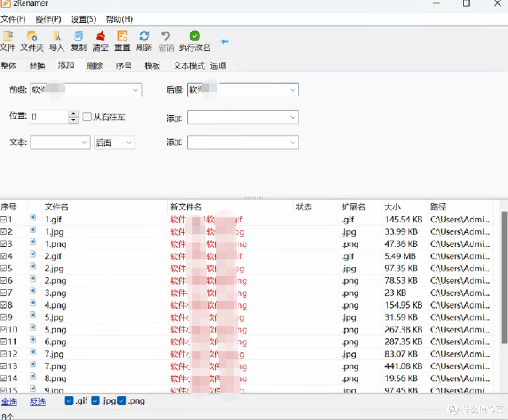The height and width of the screenshot is (420, 508).
Task: Select the 4.png file name cell
Action: (56, 305)
